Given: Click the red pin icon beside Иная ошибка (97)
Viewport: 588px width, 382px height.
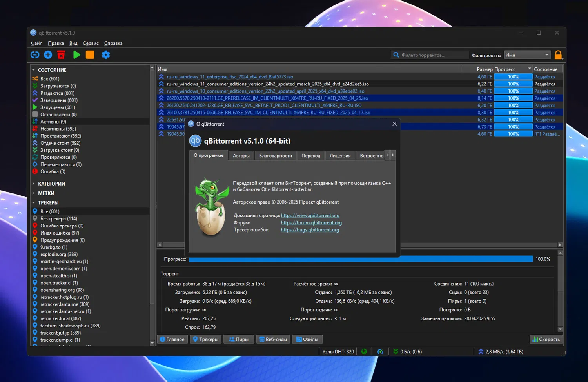Looking at the screenshot, I should coord(35,233).
